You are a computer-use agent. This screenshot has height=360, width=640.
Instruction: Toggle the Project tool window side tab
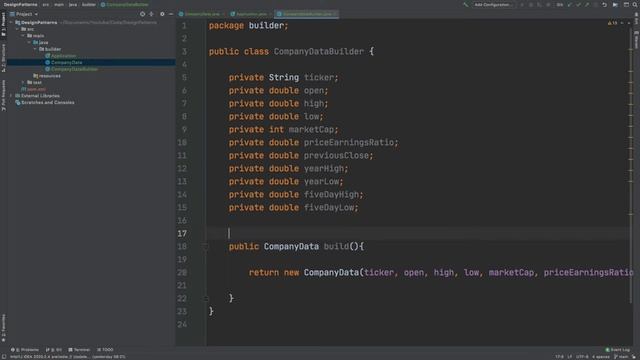pos(3,24)
